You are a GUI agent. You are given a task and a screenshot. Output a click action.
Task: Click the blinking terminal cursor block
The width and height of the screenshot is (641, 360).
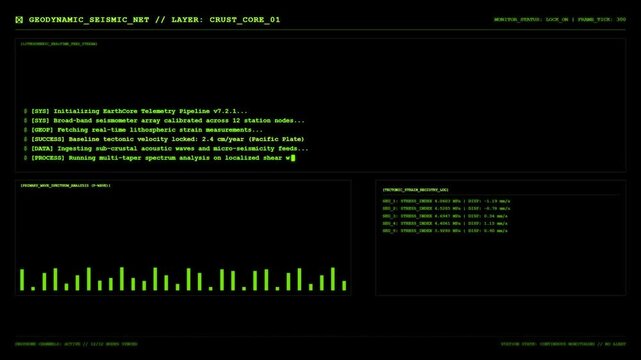(x=293, y=158)
